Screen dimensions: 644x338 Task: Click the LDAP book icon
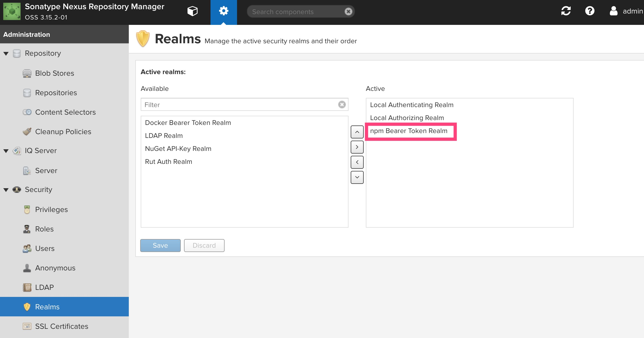pos(27,287)
